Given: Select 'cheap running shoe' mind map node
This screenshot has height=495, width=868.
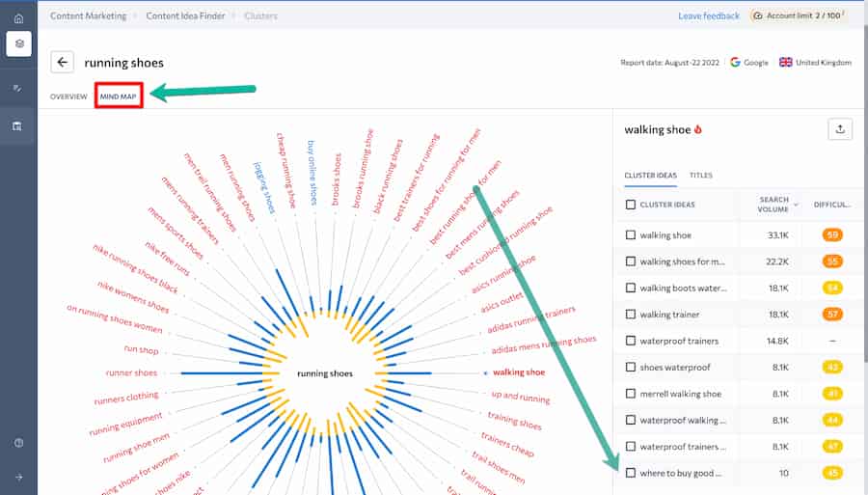Looking at the screenshot, I should tap(286, 171).
